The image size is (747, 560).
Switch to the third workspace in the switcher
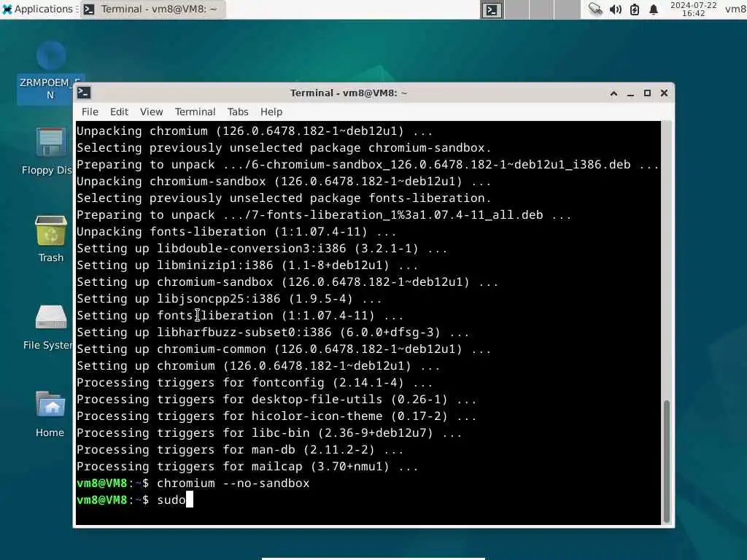(x=542, y=9)
